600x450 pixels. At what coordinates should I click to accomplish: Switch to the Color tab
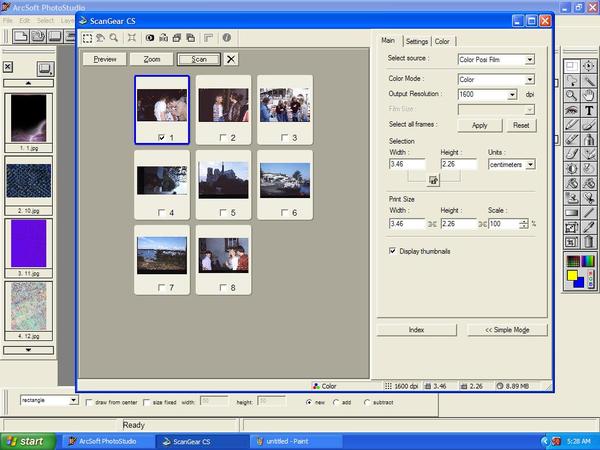[442, 41]
